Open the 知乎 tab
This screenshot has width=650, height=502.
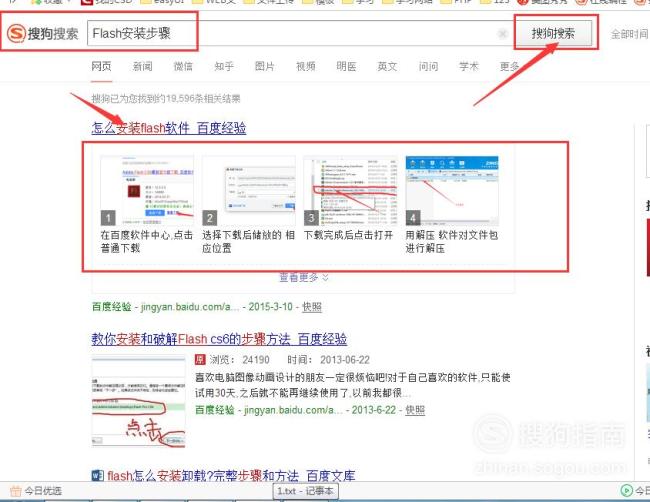point(224,66)
